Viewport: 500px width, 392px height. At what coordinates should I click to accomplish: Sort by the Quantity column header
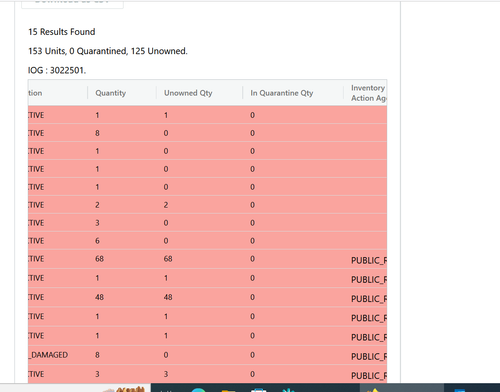coord(111,93)
